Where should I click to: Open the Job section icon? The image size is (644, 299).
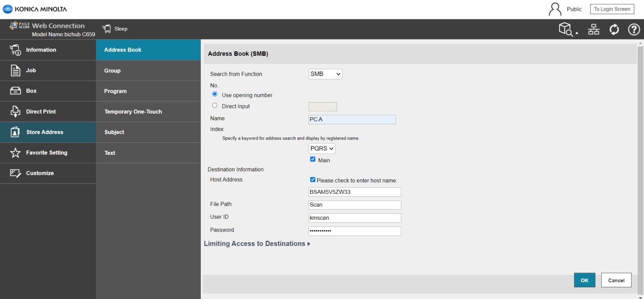tap(15, 71)
